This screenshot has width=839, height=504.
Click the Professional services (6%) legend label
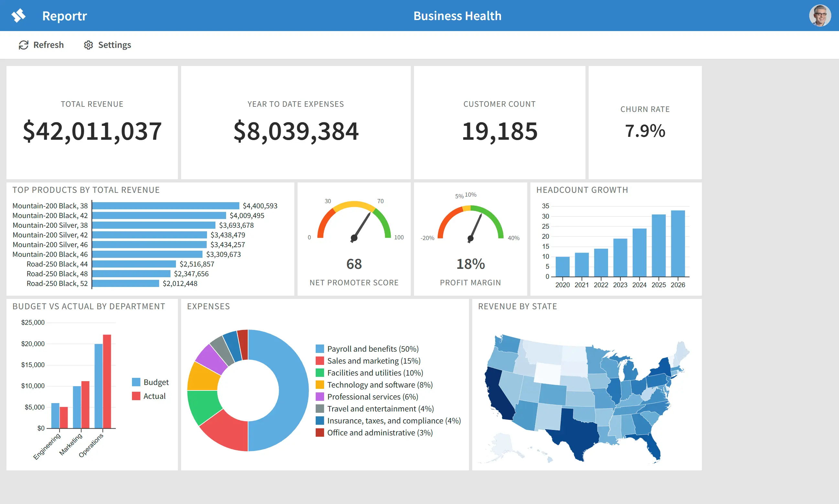(x=373, y=397)
